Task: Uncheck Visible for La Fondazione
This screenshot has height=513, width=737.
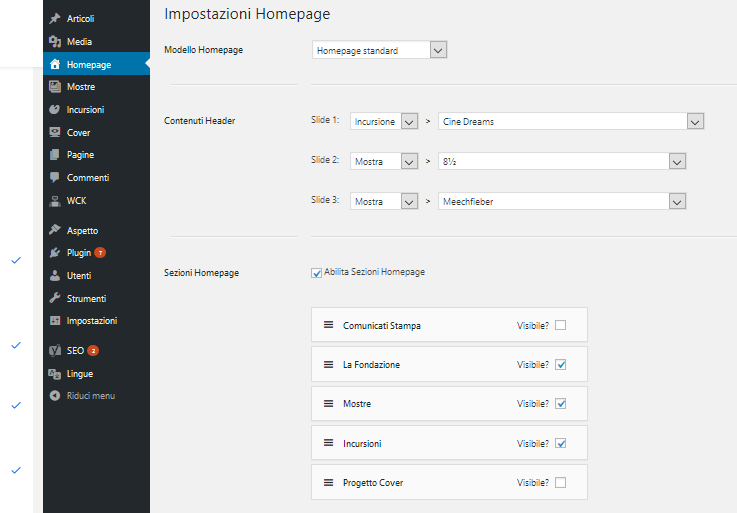Action: coord(560,364)
